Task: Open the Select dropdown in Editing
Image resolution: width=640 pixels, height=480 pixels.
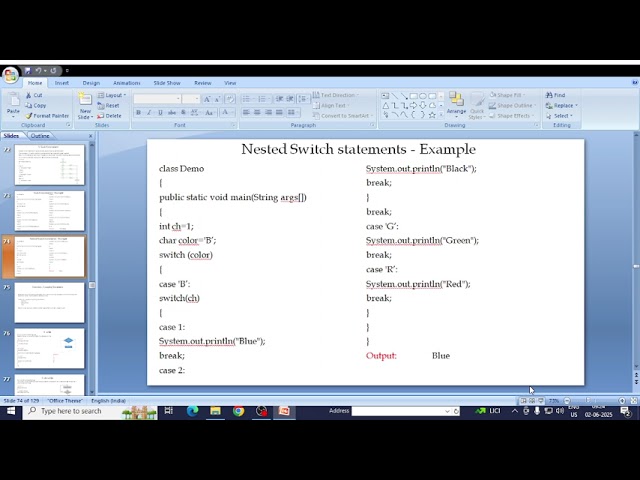Action: [x=559, y=116]
